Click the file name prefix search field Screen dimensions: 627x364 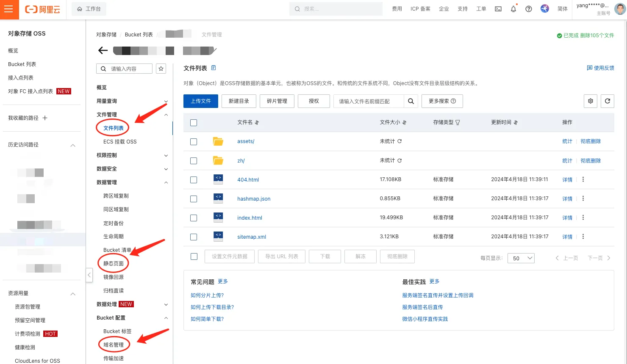click(x=368, y=102)
